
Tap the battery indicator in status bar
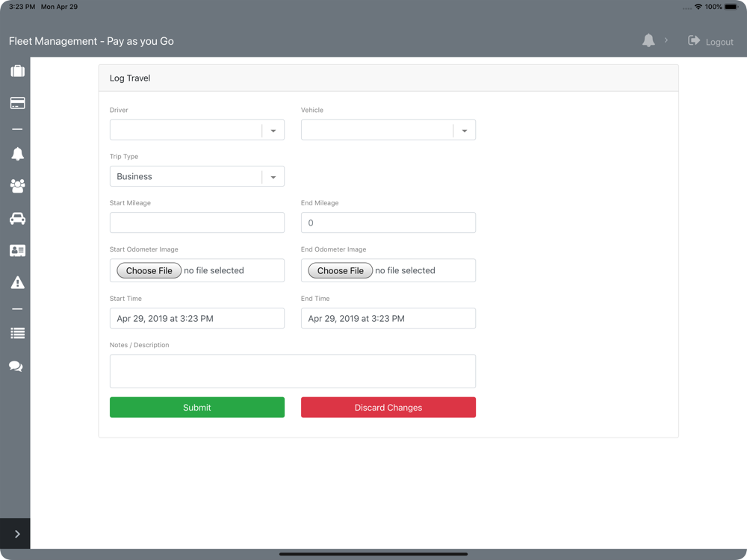732,7
